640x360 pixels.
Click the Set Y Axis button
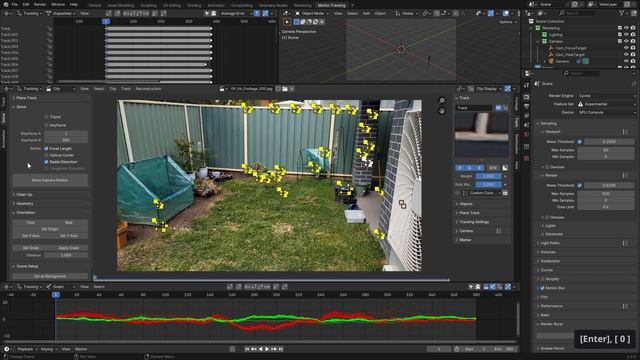pos(69,236)
